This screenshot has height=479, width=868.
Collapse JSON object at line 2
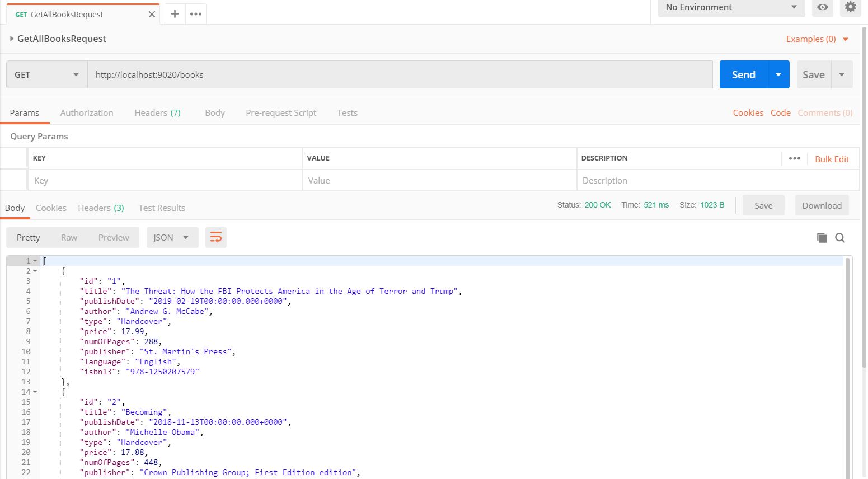point(35,271)
